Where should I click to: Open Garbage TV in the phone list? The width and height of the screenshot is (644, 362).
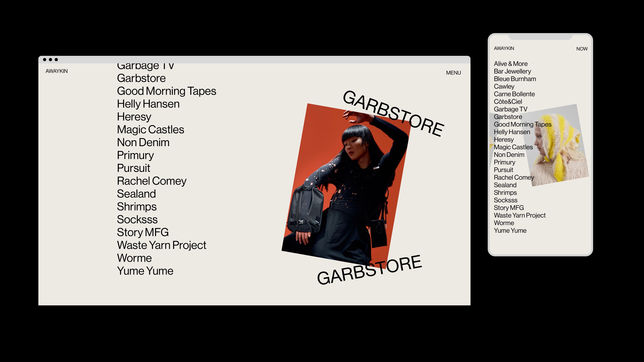click(510, 109)
